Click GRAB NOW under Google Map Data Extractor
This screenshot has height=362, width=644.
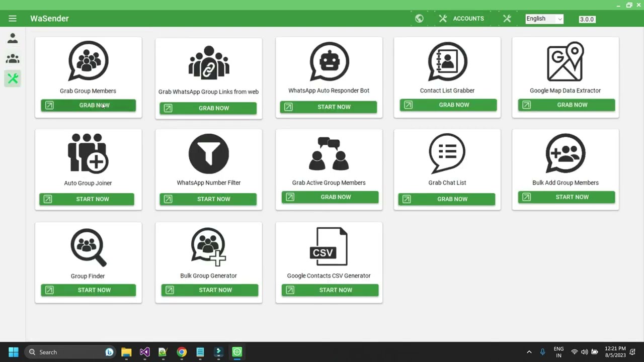[x=567, y=105]
